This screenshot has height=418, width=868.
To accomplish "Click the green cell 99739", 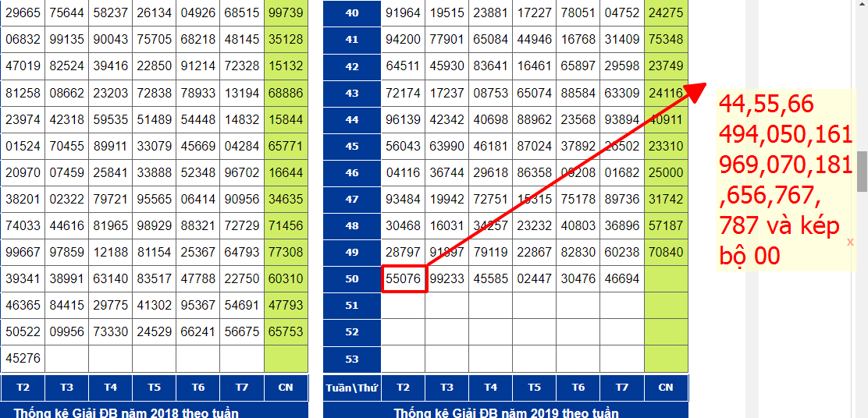I will point(285,12).
